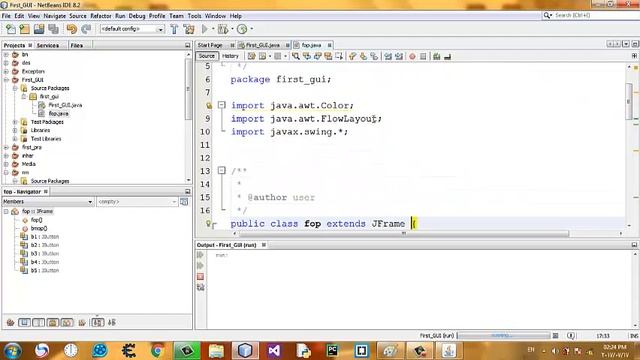
Task: Toggle Show Static Members in Navigator
Action: click(x=38, y=322)
